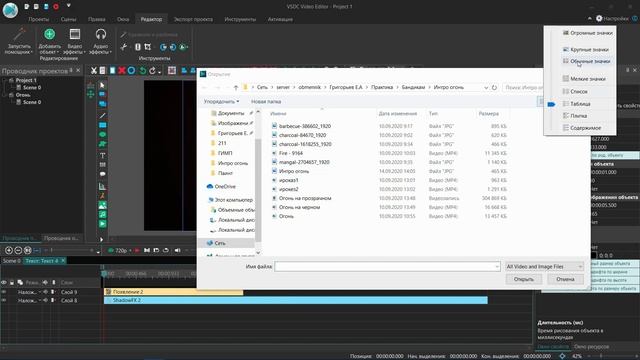Image resolution: width=640 pixels, height=360 pixels.
Task: Click the timeline zoom slider
Action: click(69, 250)
